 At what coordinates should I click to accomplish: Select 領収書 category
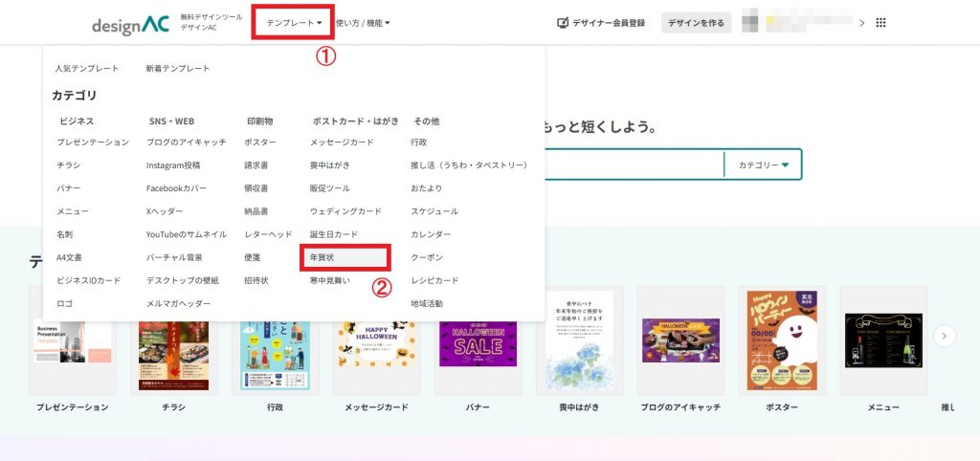pyautogui.click(x=256, y=188)
